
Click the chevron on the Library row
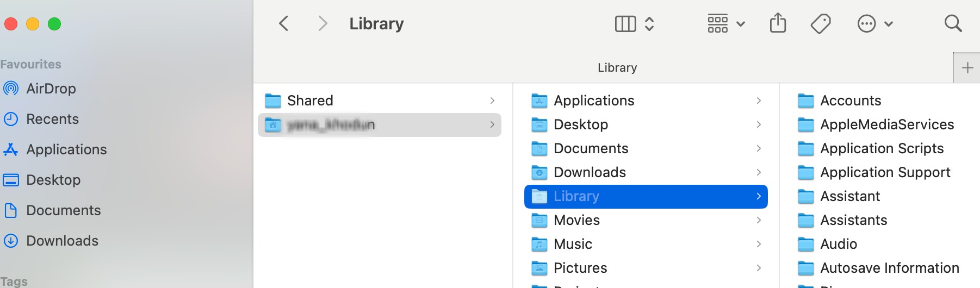click(x=759, y=196)
